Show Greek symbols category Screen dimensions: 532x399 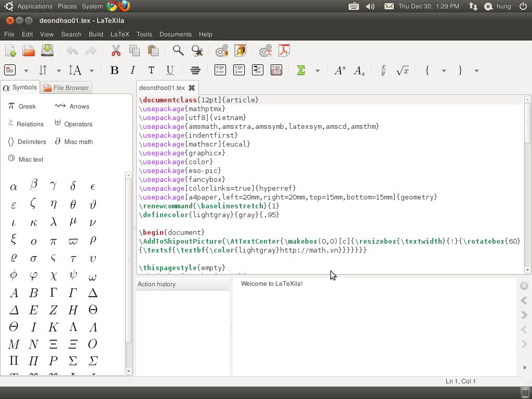coord(22,106)
